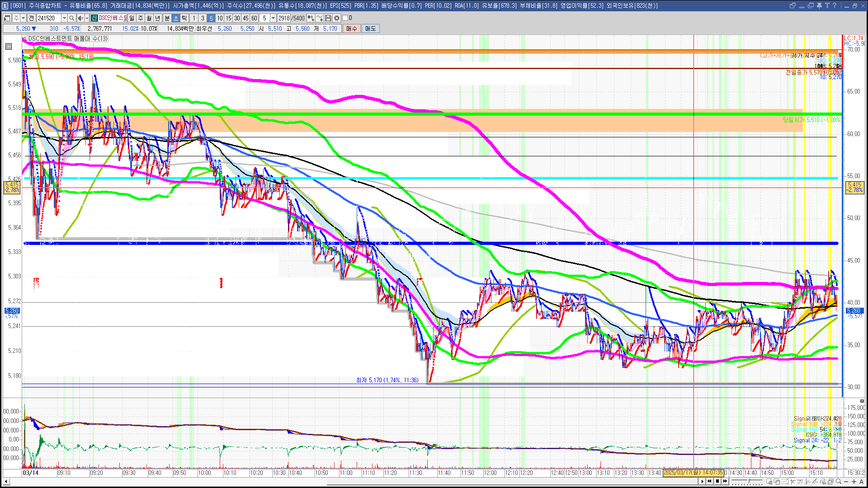This screenshot has height=488, width=868.
Task: Click the rewind playback button
Action: click(709, 481)
